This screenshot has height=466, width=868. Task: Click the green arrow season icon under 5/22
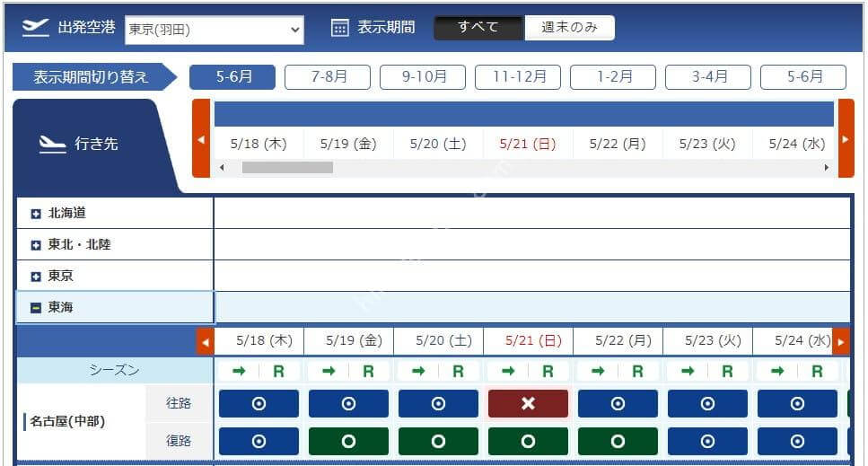click(598, 371)
